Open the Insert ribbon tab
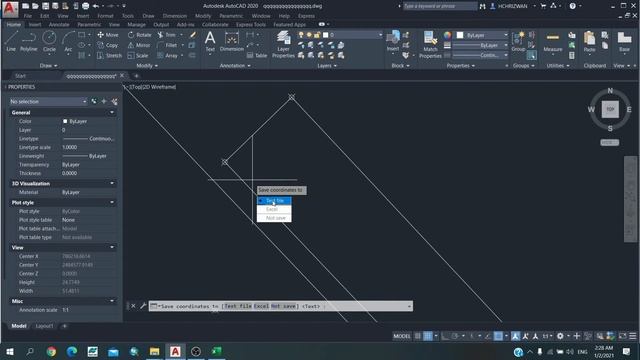 tap(35, 24)
